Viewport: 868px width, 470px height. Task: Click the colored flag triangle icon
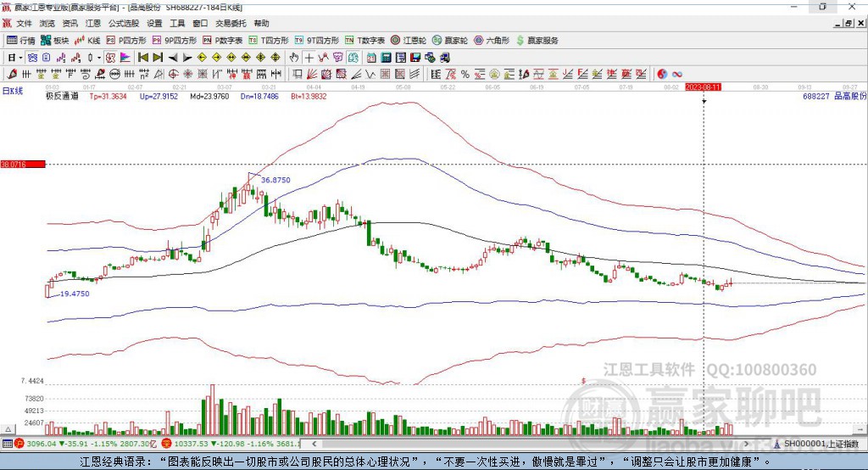click(125, 58)
